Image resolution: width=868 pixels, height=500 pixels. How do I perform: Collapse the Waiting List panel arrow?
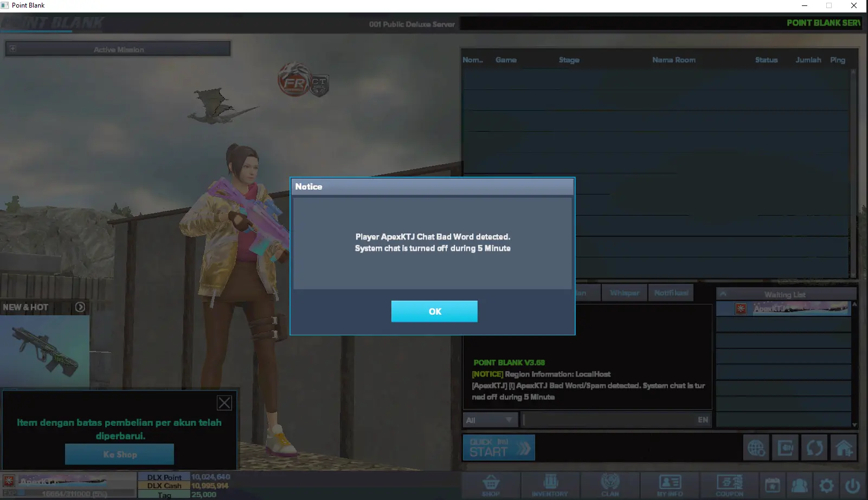pos(723,294)
